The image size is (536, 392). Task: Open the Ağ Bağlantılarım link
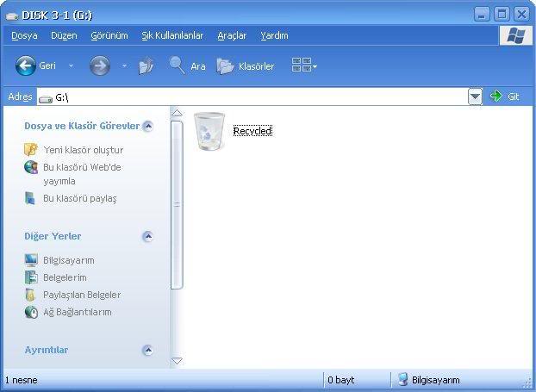[78, 312]
